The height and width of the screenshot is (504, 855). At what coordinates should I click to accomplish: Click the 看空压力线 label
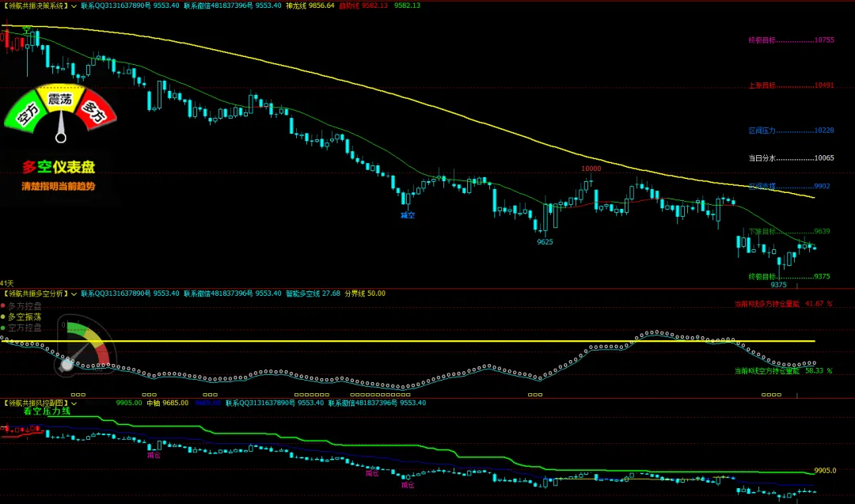47,411
